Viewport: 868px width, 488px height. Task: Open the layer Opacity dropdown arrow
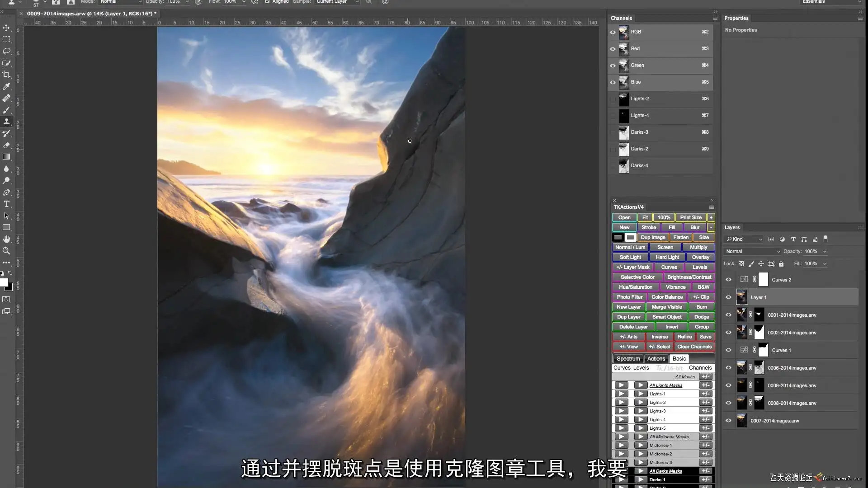point(825,252)
